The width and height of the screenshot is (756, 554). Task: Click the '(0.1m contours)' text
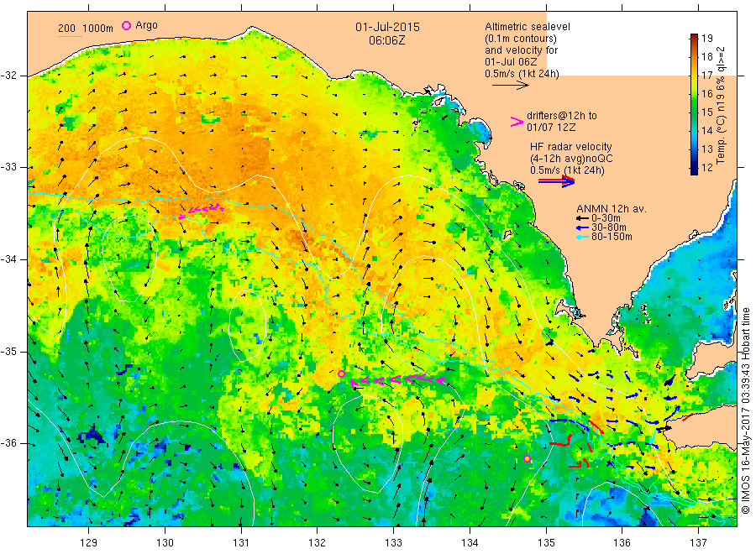pyautogui.click(x=521, y=39)
